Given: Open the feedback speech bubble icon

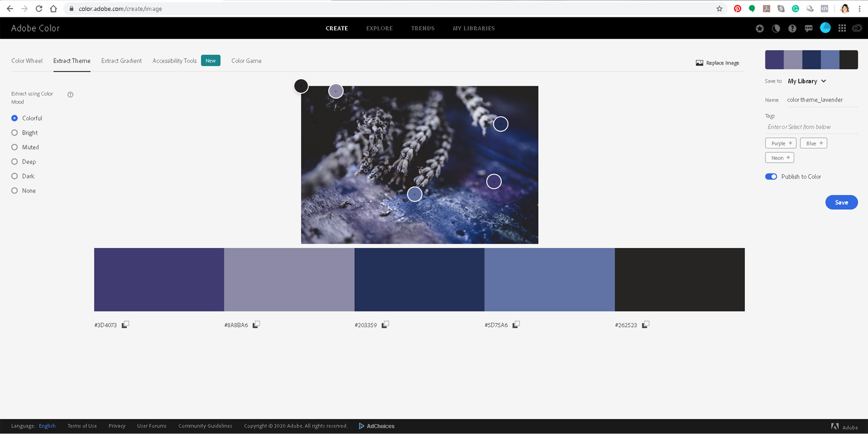Looking at the screenshot, I should coord(808,28).
